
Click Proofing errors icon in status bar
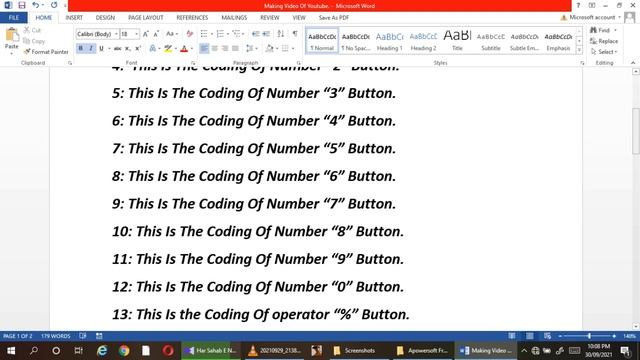[x=83, y=336]
